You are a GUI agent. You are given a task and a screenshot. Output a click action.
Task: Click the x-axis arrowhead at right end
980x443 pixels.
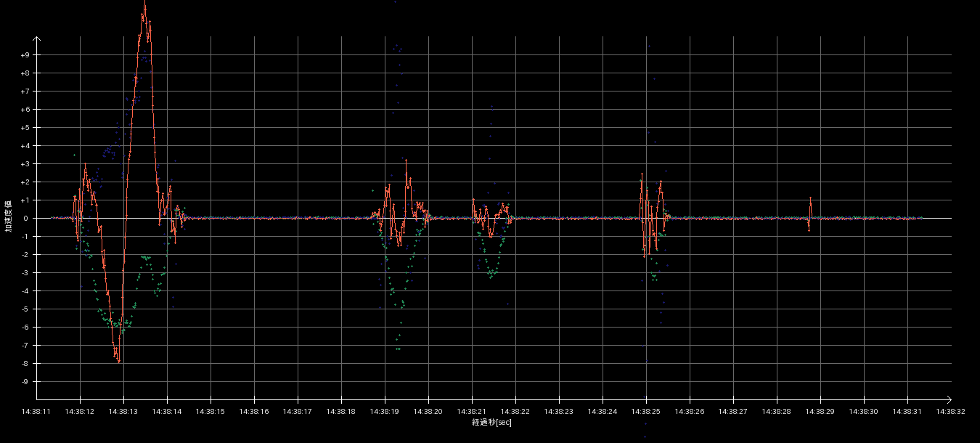pyautogui.click(x=948, y=399)
